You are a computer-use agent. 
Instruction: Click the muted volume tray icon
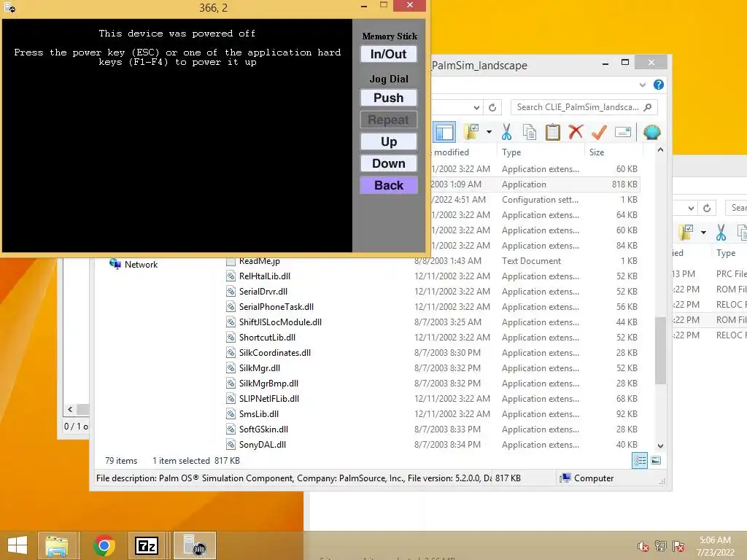(x=643, y=547)
